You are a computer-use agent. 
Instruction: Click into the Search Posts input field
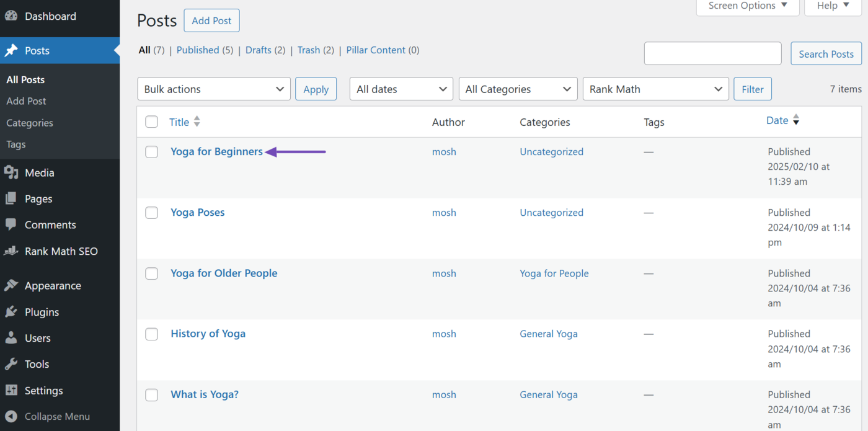coord(712,54)
